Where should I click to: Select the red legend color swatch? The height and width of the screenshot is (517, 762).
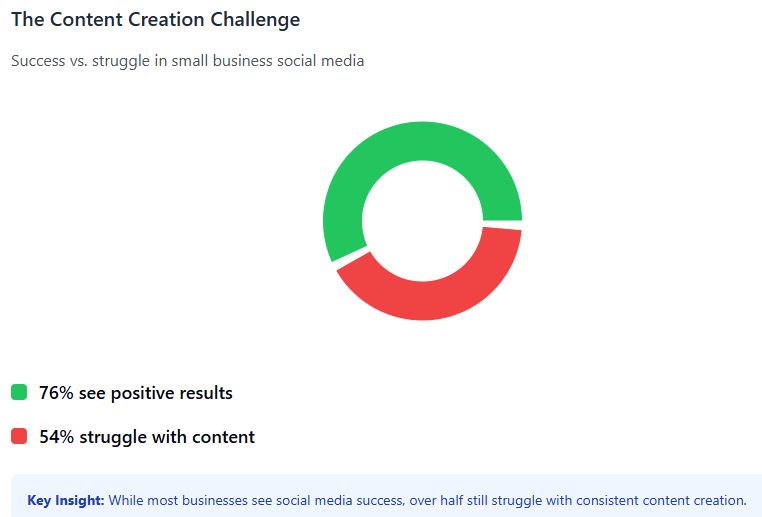point(19,436)
